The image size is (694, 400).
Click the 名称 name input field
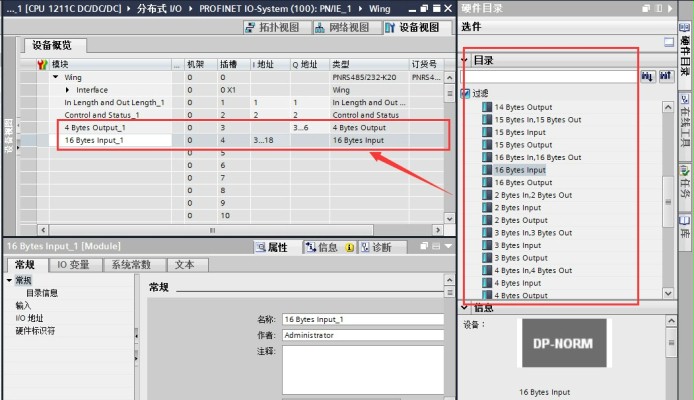click(361, 319)
